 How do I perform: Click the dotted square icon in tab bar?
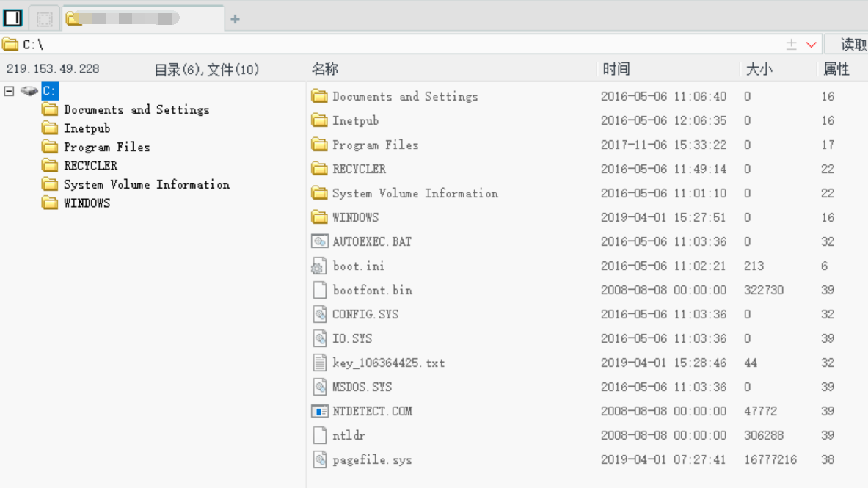coord(44,18)
